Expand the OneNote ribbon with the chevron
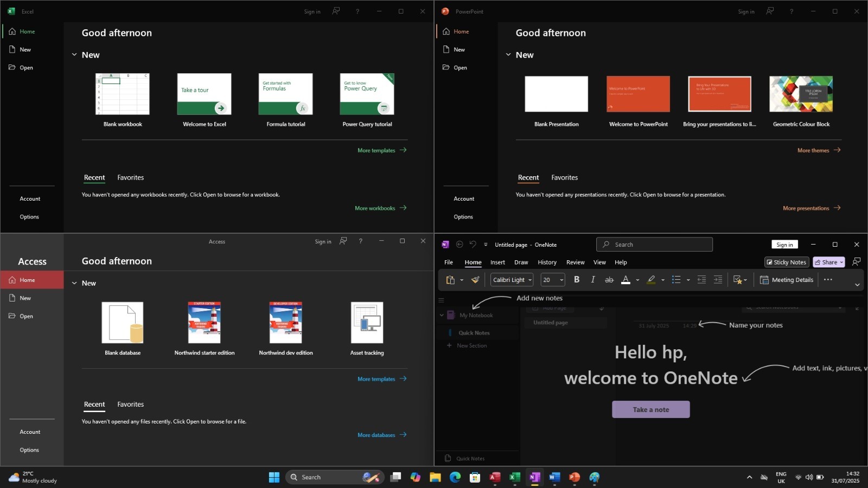 point(857,285)
